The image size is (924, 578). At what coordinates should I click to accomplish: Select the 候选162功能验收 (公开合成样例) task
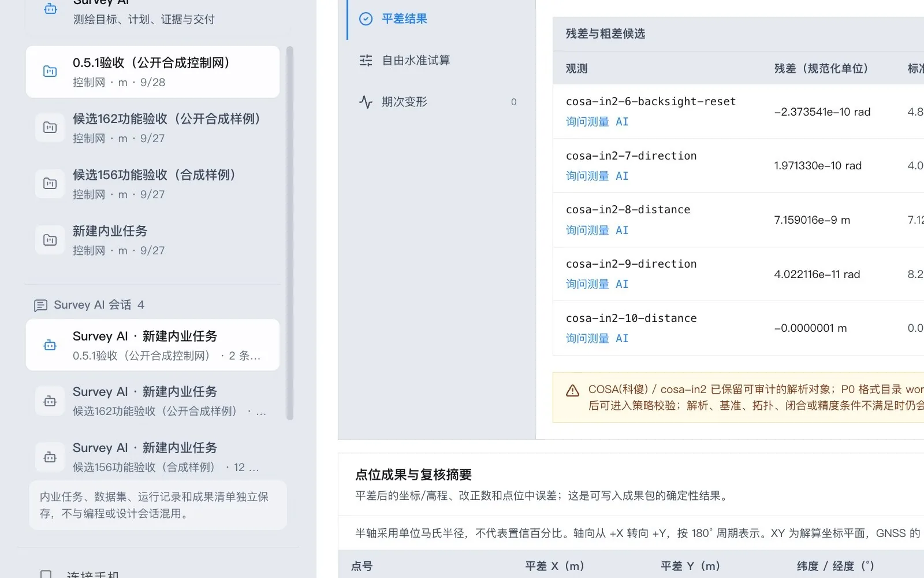click(152, 128)
